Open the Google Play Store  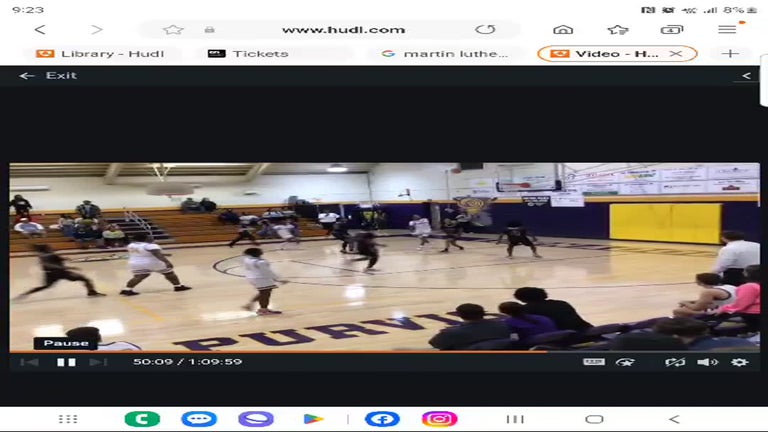pos(313,419)
